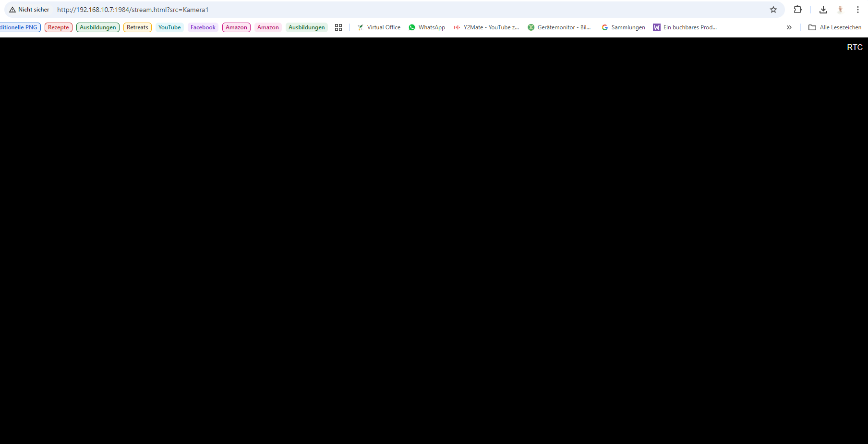Open the profile avatar menu
Image resolution: width=868 pixels, height=444 pixels.
(x=840, y=10)
